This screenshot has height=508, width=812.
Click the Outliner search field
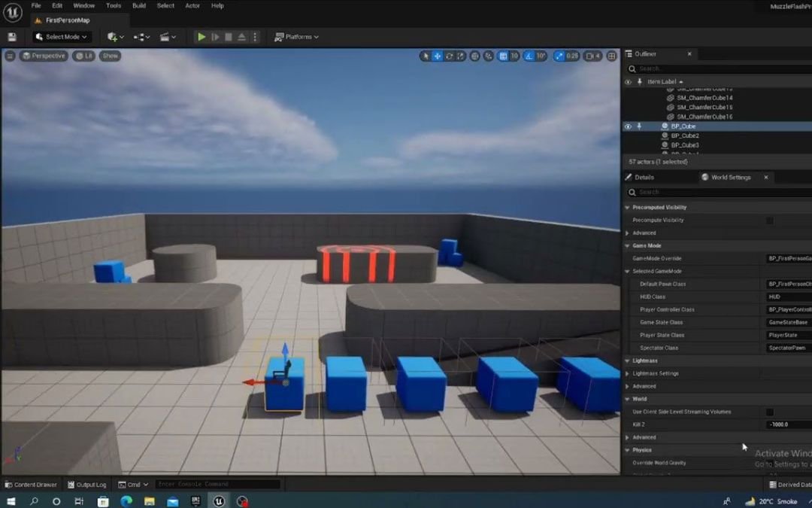pos(720,68)
